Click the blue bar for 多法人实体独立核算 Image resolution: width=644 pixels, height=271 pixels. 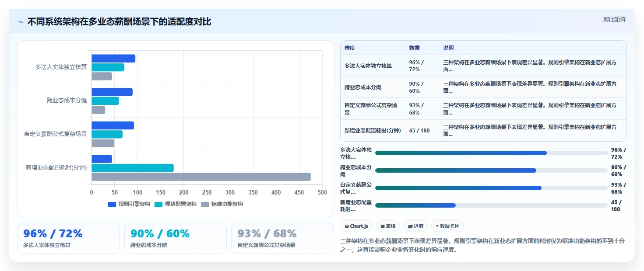pos(113,59)
